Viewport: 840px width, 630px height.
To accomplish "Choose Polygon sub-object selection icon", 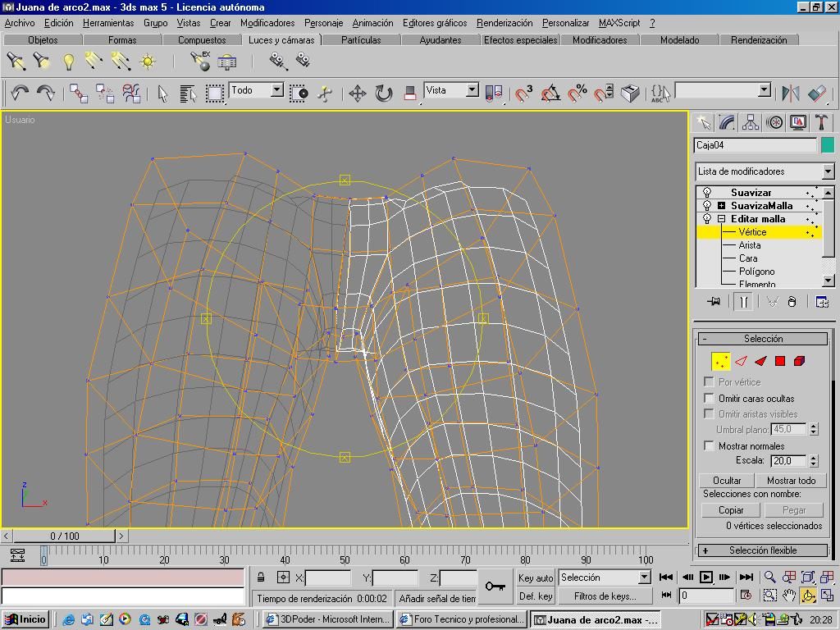I will click(780, 361).
